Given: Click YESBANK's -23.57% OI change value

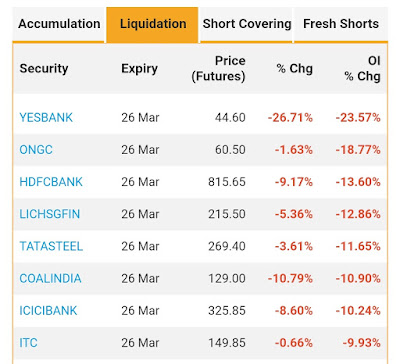Looking at the screenshot, I should point(358,118).
